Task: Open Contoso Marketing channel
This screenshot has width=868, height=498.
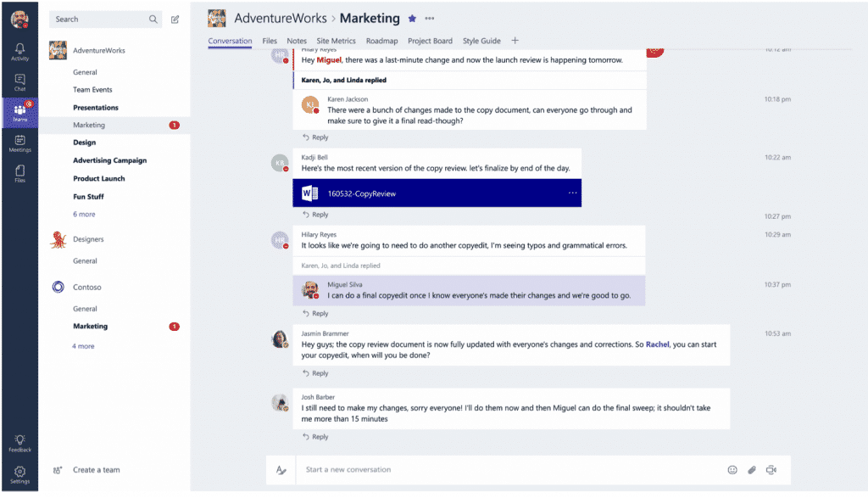Action: click(90, 327)
